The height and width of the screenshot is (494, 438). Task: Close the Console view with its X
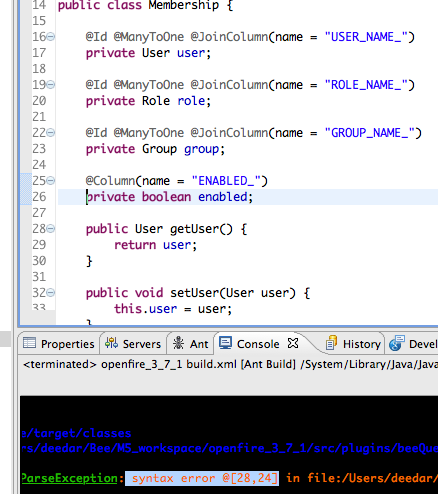point(293,343)
